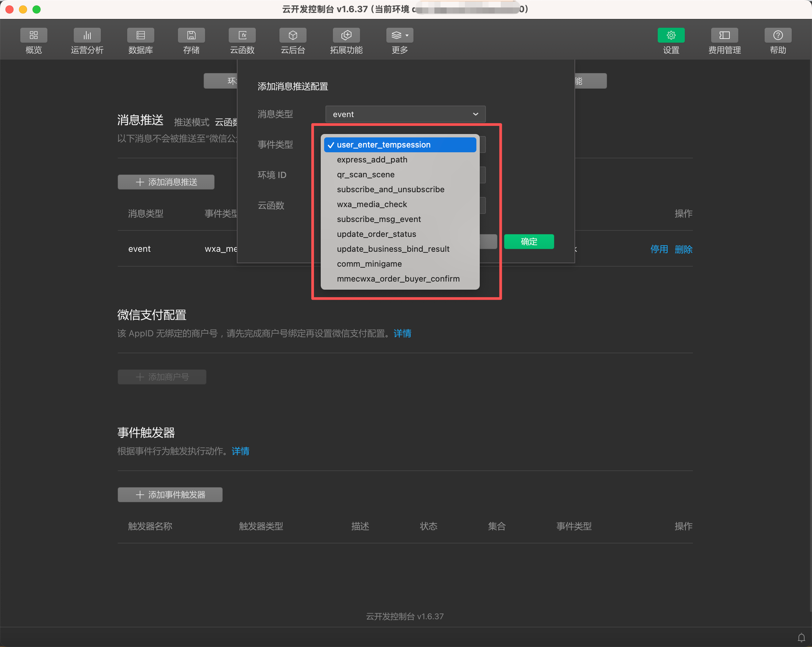Open 拓展功能 extensions icon
The width and height of the screenshot is (812, 647).
tap(346, 36)
